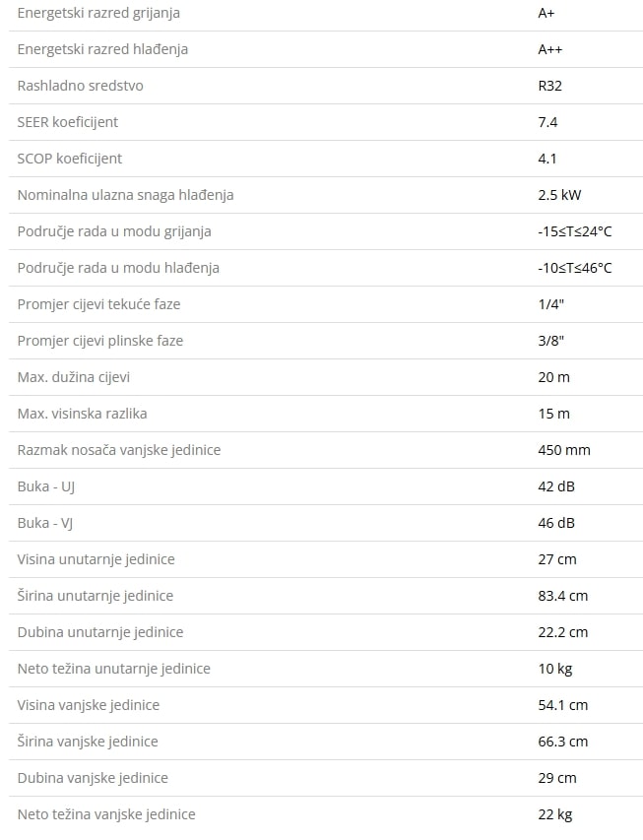Select the 1/4" liquid pipe diameter value
643x840 pixels.
[x=550, y=304]
